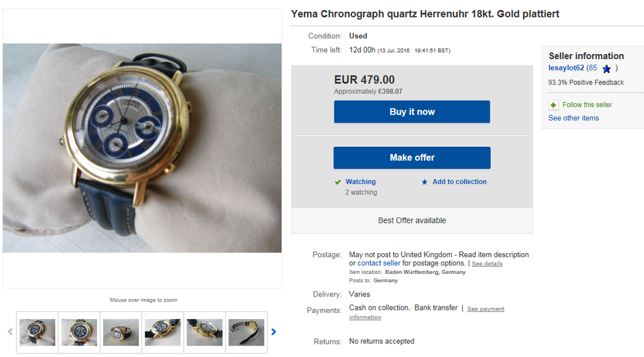The image size is (644, 357).
Task: Expand See payment information link
Action: [x=486, y=309]
